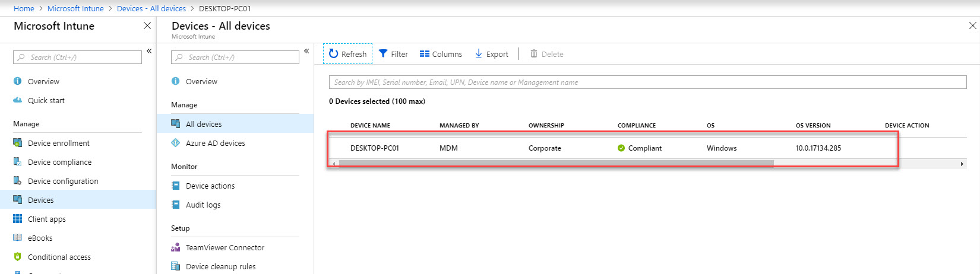Click the Delete trash can icon
The width and height of the screenshot is (980, 274).
point(534,53)
